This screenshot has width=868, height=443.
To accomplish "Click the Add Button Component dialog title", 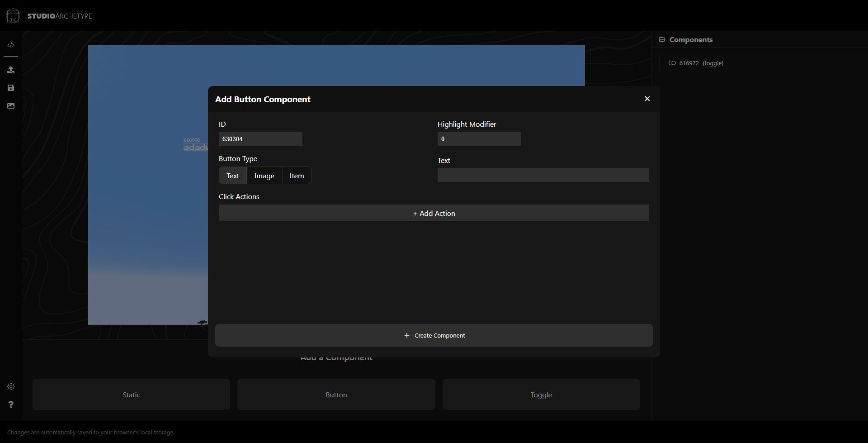I will 263,99.
